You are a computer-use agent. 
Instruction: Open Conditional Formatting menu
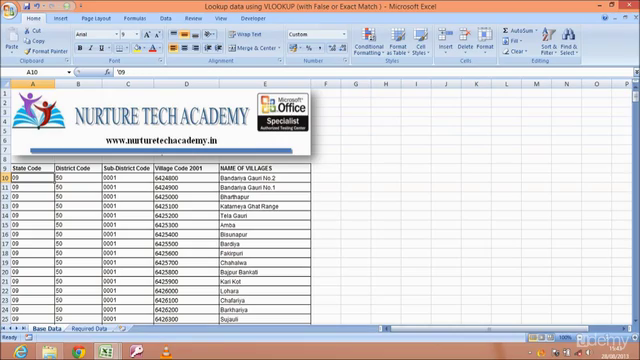369,42
